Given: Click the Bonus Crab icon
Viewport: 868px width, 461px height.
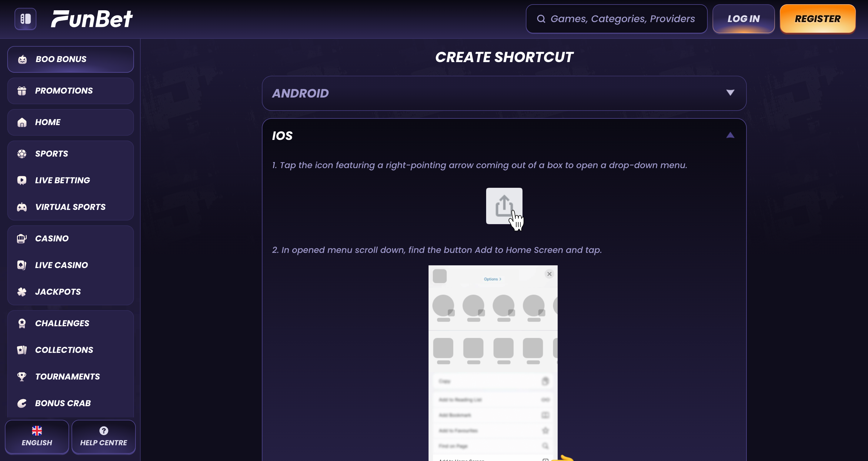Looking at the screenshot, I should click(22, 403).
